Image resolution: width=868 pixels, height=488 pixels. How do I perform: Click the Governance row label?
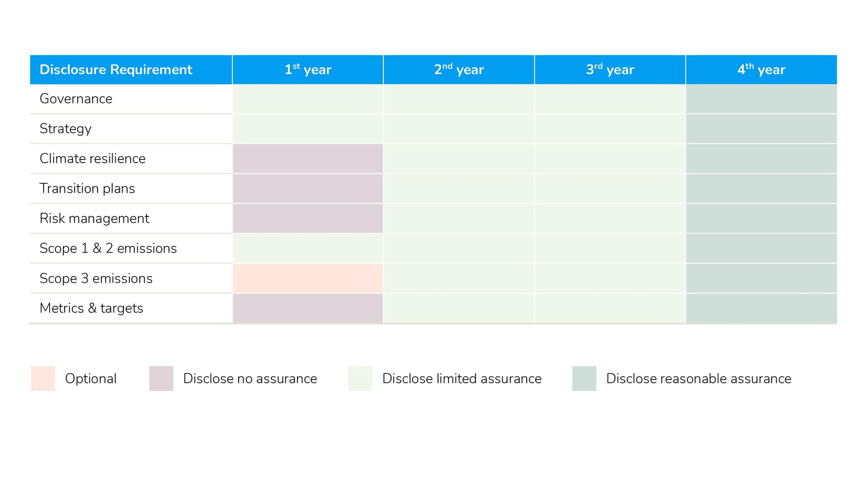76,99
